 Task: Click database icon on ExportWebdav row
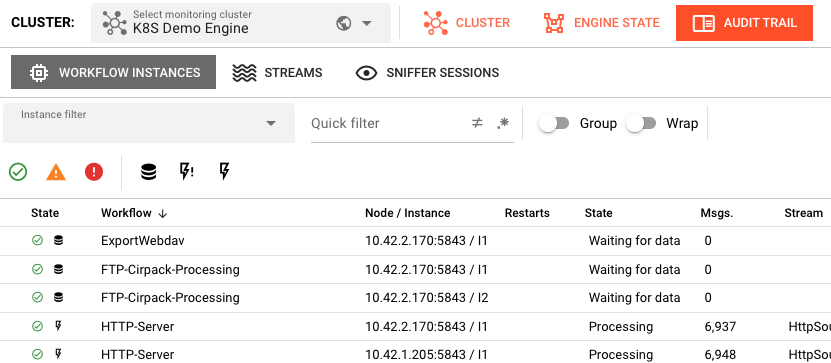[58, 241]
